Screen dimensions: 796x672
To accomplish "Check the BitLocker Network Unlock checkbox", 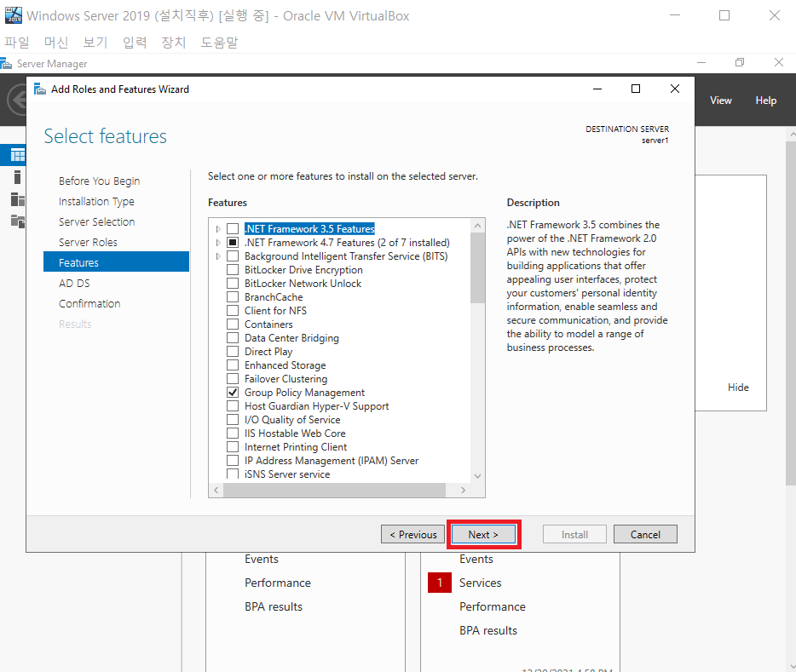I will coord(233,284).
